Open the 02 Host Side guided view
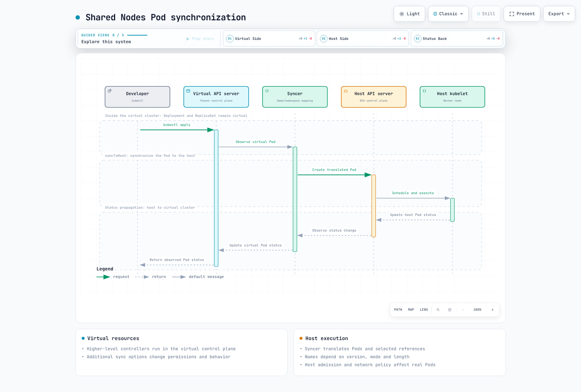581x392 pixels. (363, 38)
